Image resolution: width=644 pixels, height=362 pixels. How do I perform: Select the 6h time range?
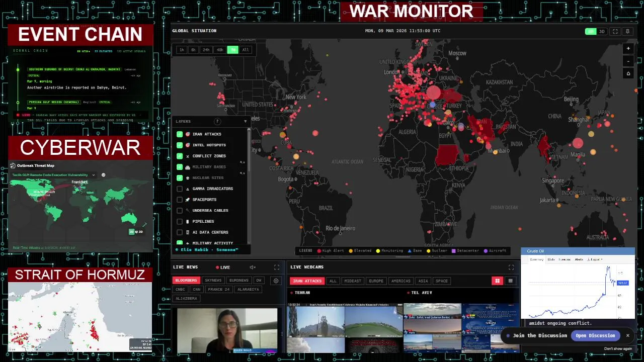(x=193, y=50)
